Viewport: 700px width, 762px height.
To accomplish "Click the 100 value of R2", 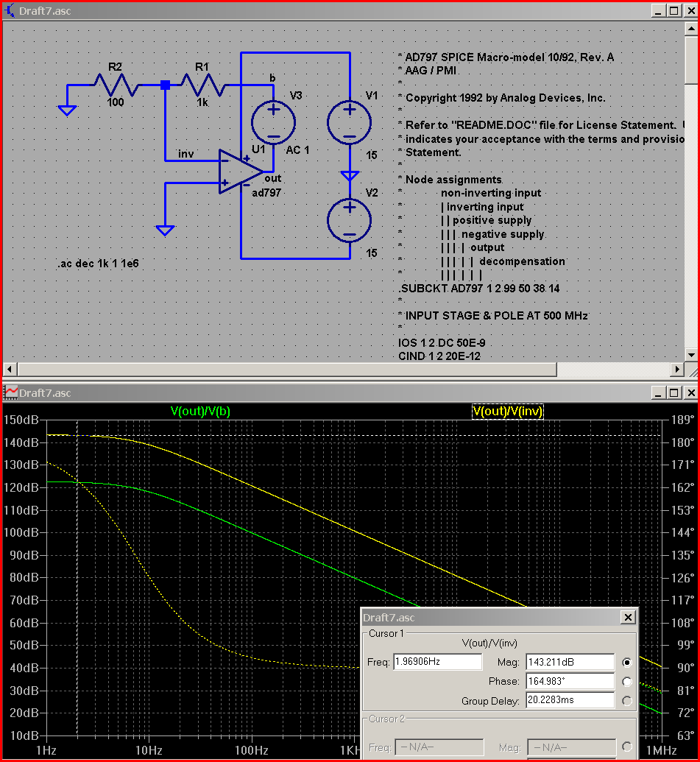I will click(x=116, y=102).
